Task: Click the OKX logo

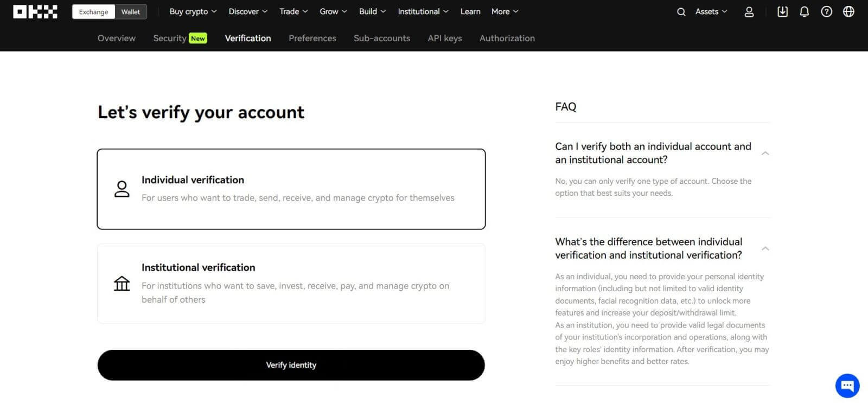Action: click(x=35, y=11)
